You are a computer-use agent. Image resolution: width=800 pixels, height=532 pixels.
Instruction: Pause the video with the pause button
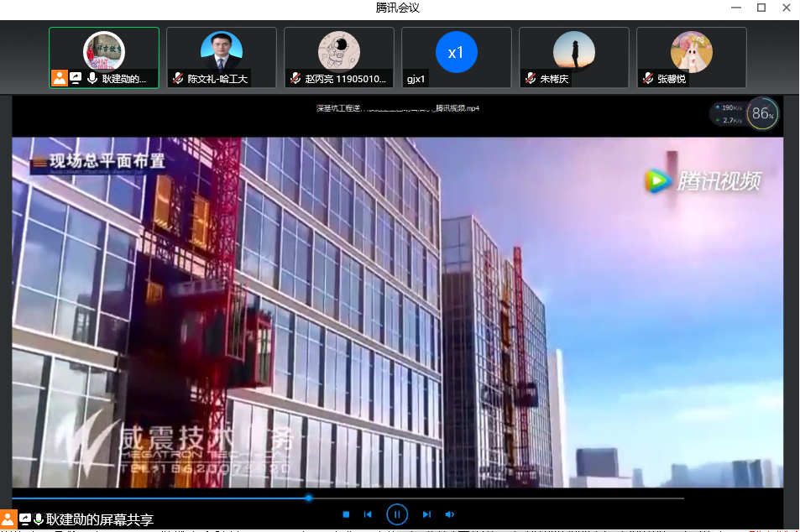(x=397, y=514)
